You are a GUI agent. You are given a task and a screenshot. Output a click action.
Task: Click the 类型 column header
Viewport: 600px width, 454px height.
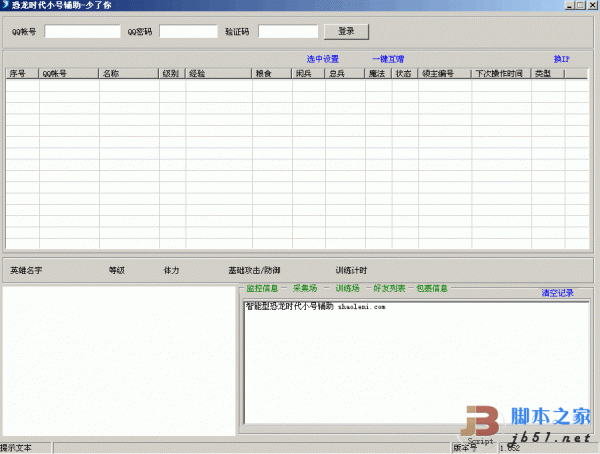(548, 73)
